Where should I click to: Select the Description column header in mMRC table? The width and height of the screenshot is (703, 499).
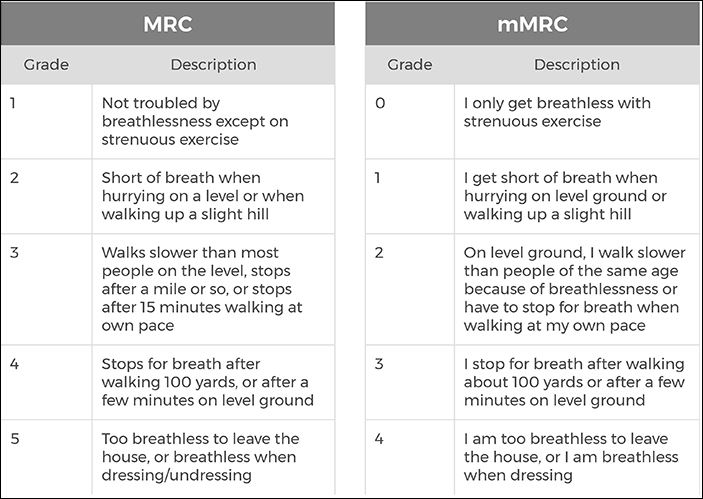[576, 65]
